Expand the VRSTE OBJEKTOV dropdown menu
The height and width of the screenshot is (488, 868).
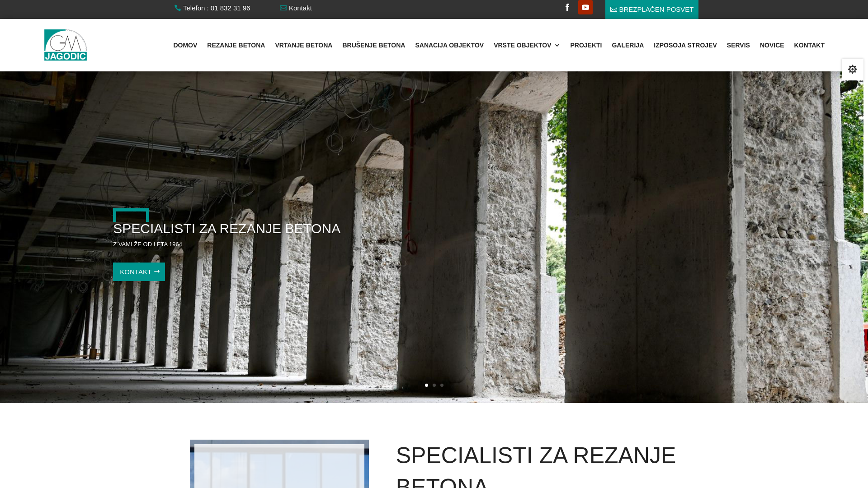pos(527,45)
